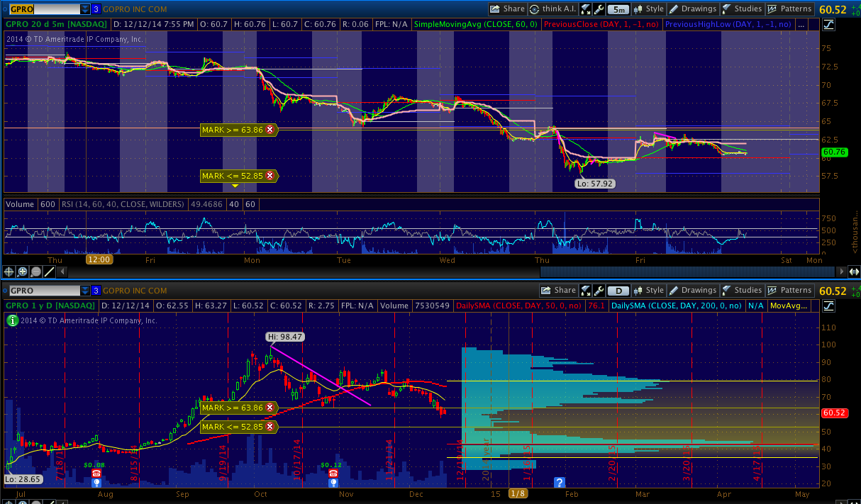Click the zoom out magnifier icon
861x504 pixels.
point(36,271)
